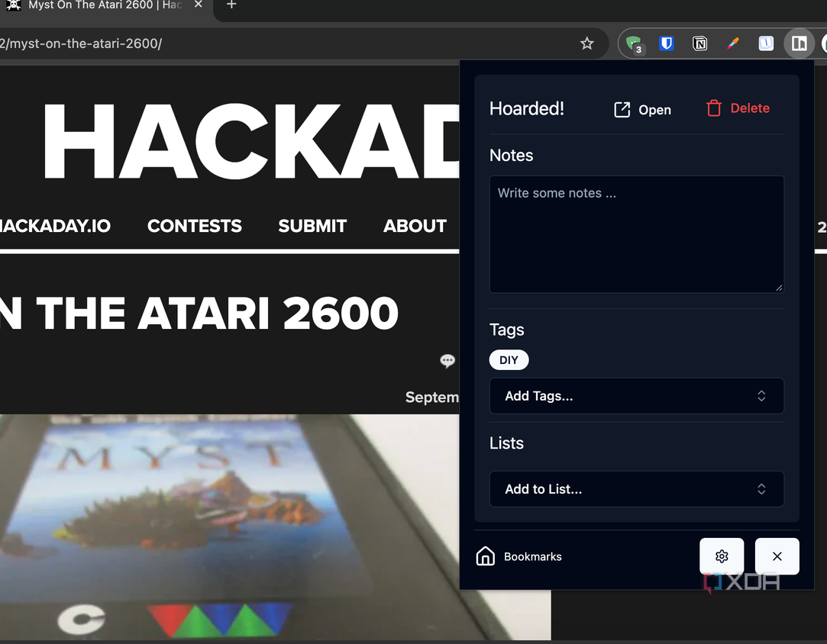Click the DIY tag pill
827x644 pixels.
point(509,360)
